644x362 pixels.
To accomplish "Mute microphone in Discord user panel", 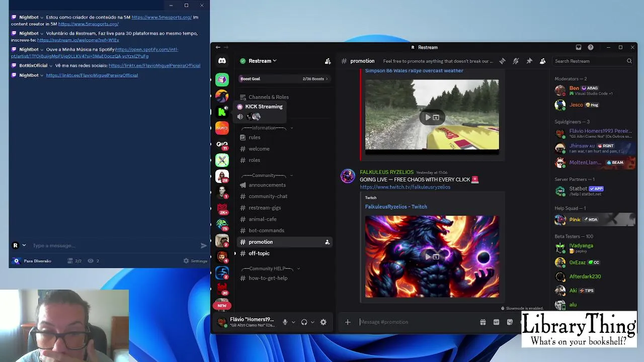I will coord(285,322).
